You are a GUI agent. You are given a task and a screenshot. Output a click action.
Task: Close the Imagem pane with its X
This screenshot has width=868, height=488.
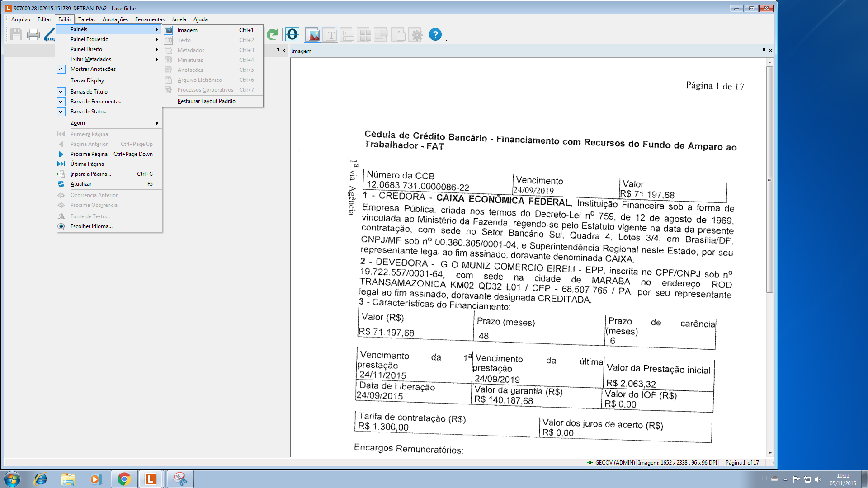(x=770, y=51)
